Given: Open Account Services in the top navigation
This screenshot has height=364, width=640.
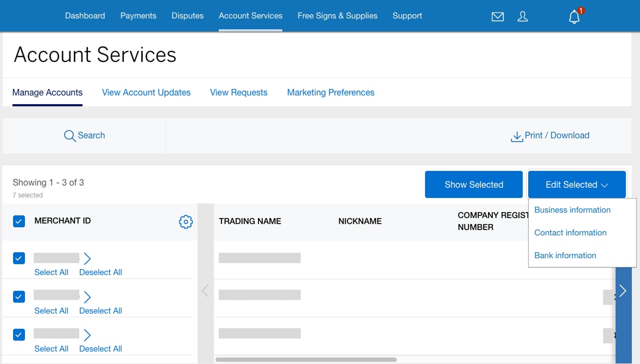Looking at the screenshot, I should [x=251, y=16].
